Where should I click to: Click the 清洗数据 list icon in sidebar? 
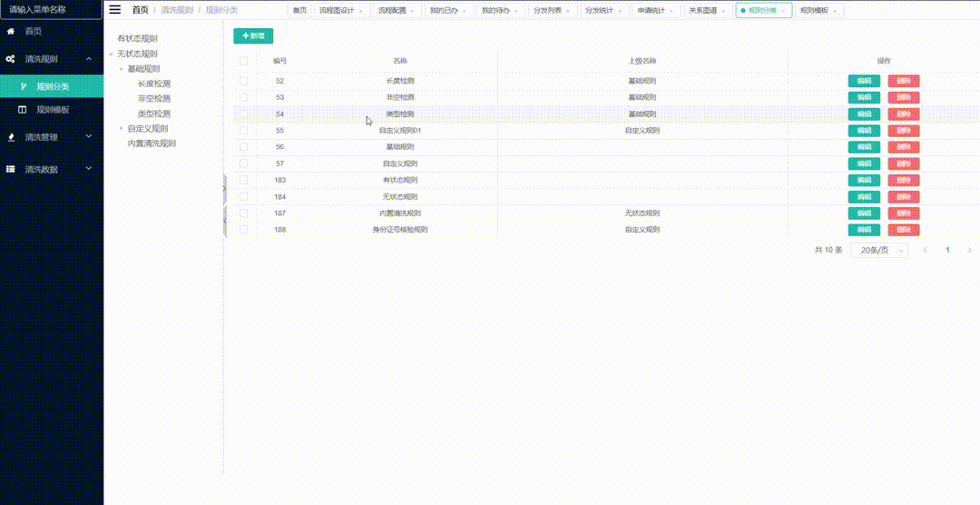pos(10,169)
